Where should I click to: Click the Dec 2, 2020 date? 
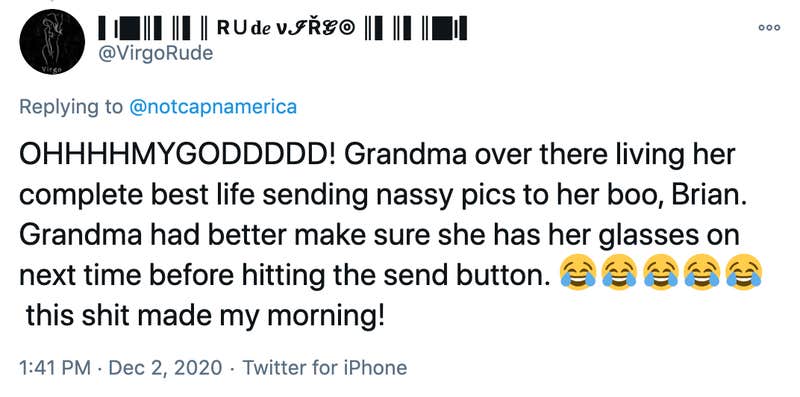pyautogui.click(x=166, y=367)
